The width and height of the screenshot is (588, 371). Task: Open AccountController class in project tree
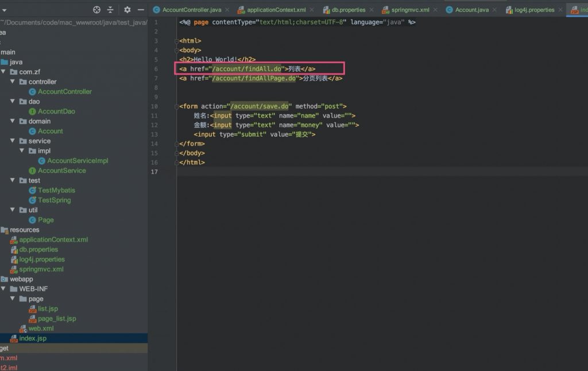click(x=64, y=91)
